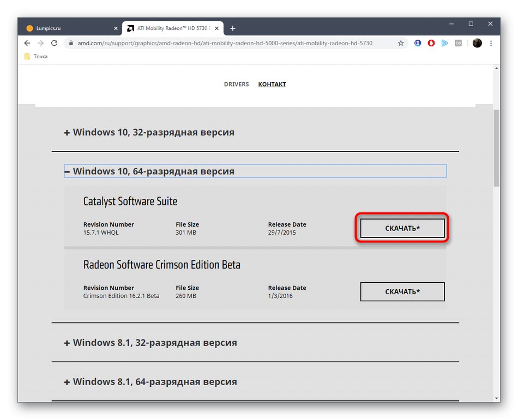
Task: View site info via the padlock icon
Action: (71, 43)
